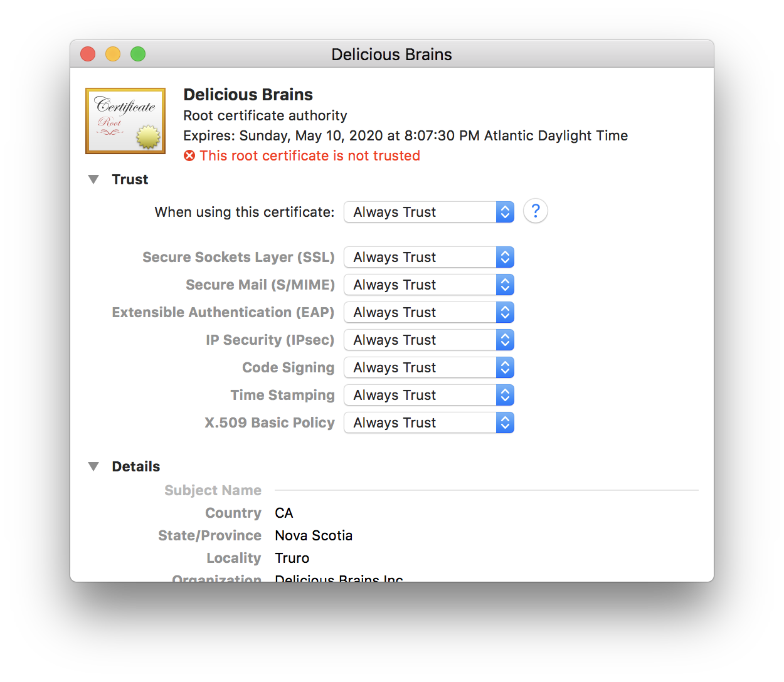The width and height of the screenshot is (784, 682).
Task: Click the 'Subject Name' label
Action: pyautogui.click(x=213, y=490)
